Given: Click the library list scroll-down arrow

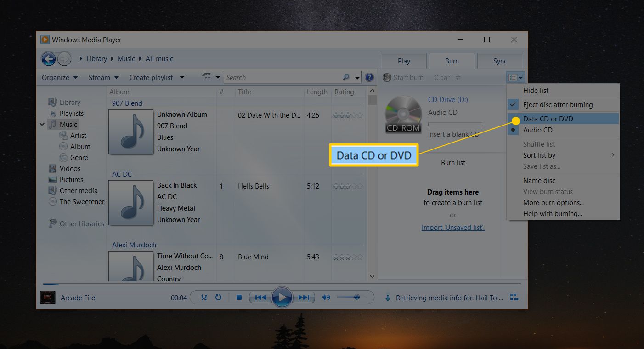Looking at the screenshot, I should coord(372,276).
